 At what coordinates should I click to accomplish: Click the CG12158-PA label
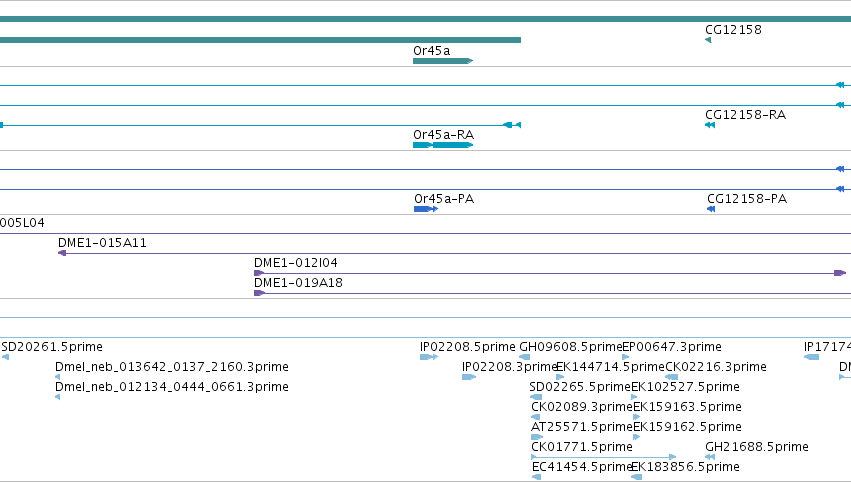coord(747,199)
